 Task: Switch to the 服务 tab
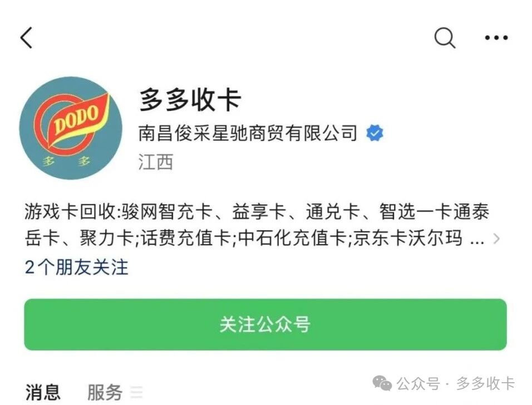tap(105, 392)
